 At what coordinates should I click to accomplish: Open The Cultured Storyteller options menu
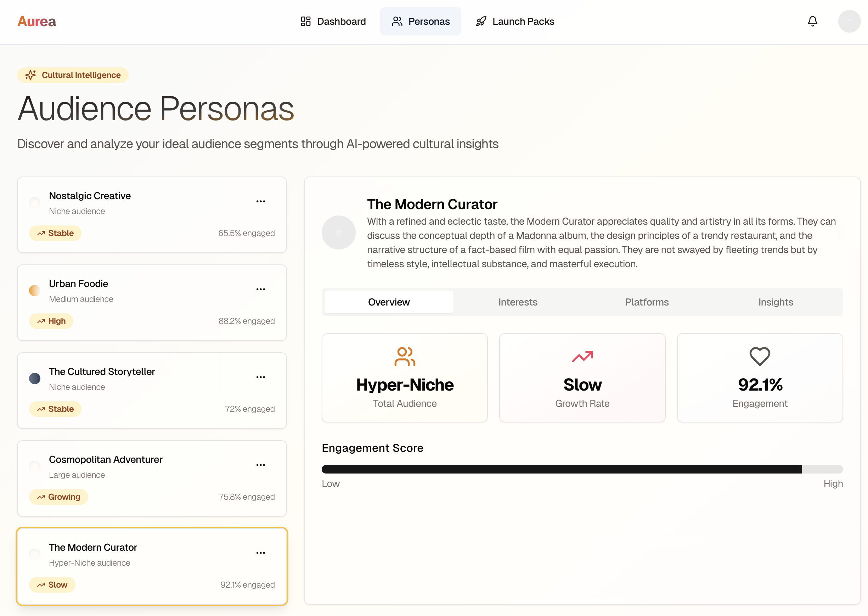coord(260,377)
